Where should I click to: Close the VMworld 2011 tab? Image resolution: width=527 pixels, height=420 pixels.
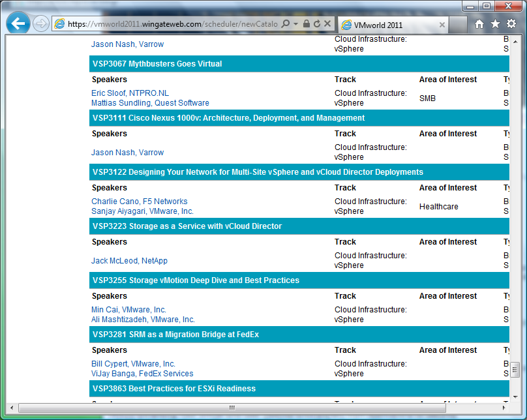[x=442, y=25]
